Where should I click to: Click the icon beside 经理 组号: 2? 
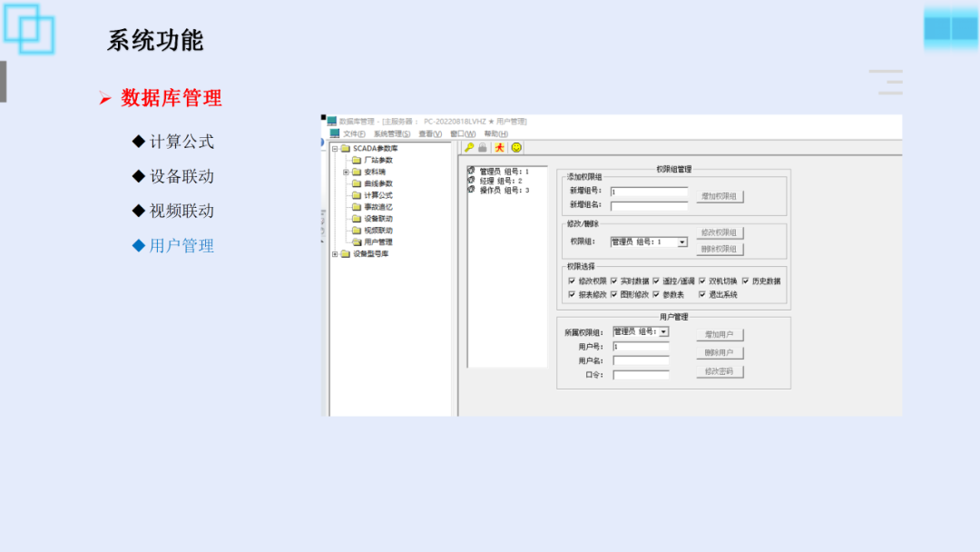(471, 180)
